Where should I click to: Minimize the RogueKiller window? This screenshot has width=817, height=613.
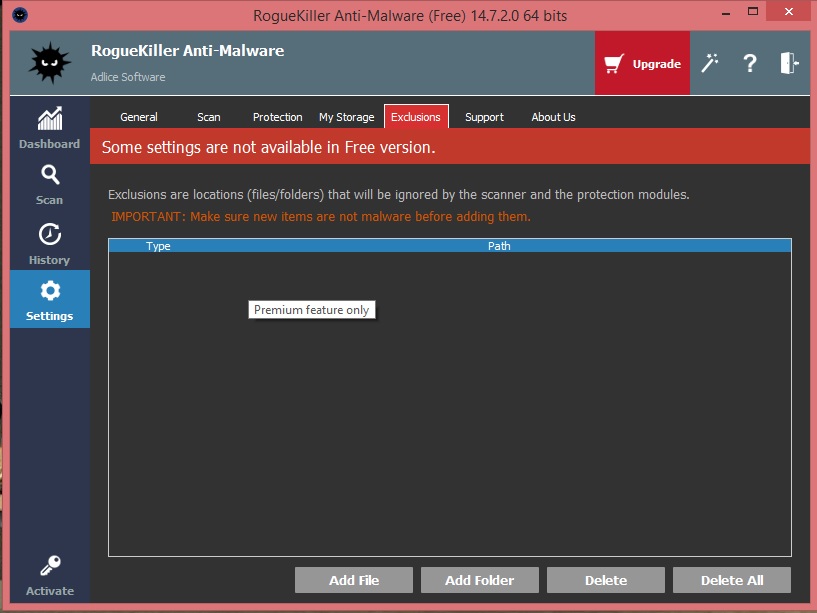tap(726, 13)
